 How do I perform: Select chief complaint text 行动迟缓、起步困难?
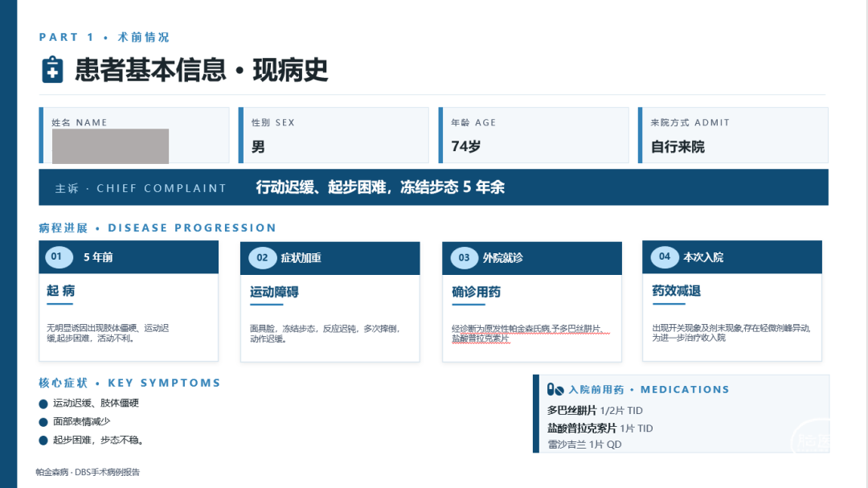click(x=321, y=187)
